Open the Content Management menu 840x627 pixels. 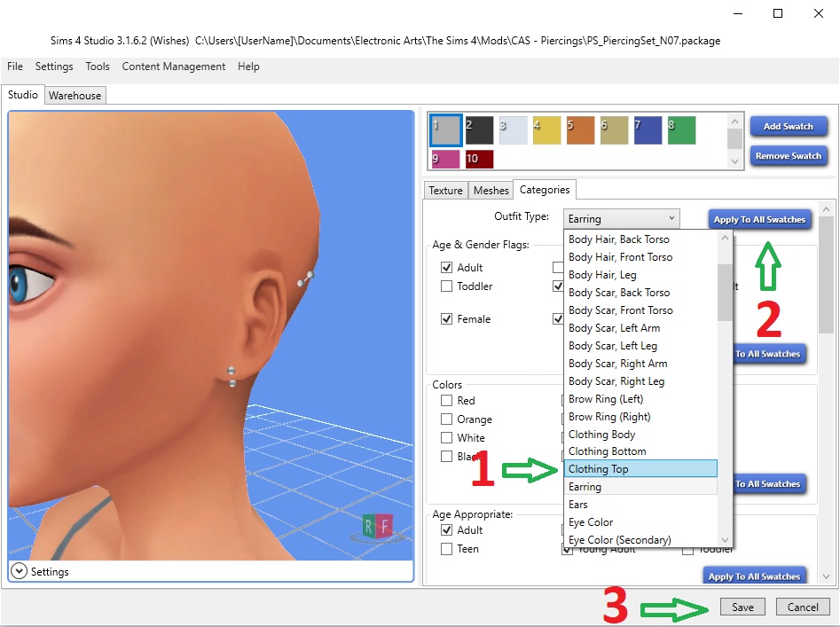pyautogui.click(x=174, y=67)
